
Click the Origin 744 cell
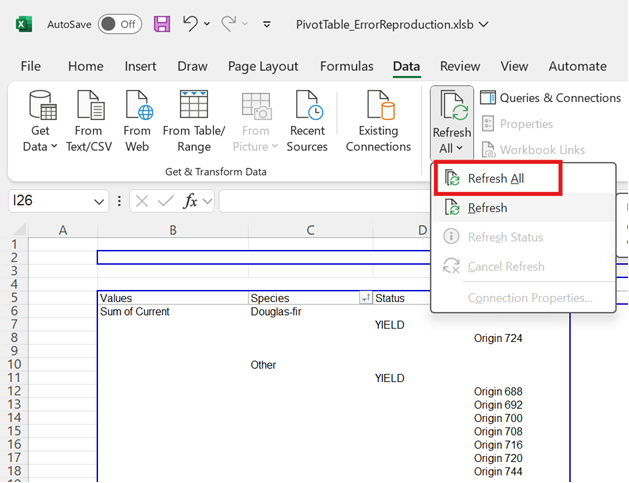[x=498, y=471]
